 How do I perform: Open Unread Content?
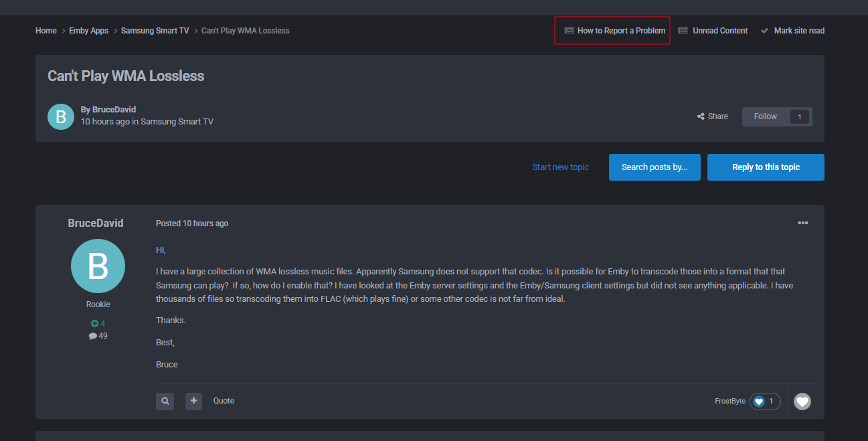[x=713, y=31]
